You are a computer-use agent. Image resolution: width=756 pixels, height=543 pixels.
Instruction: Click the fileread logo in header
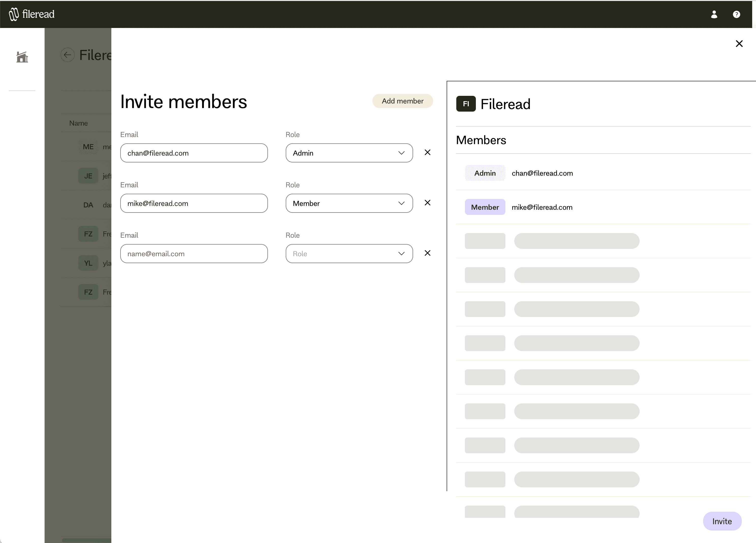(x=32, y=14)
